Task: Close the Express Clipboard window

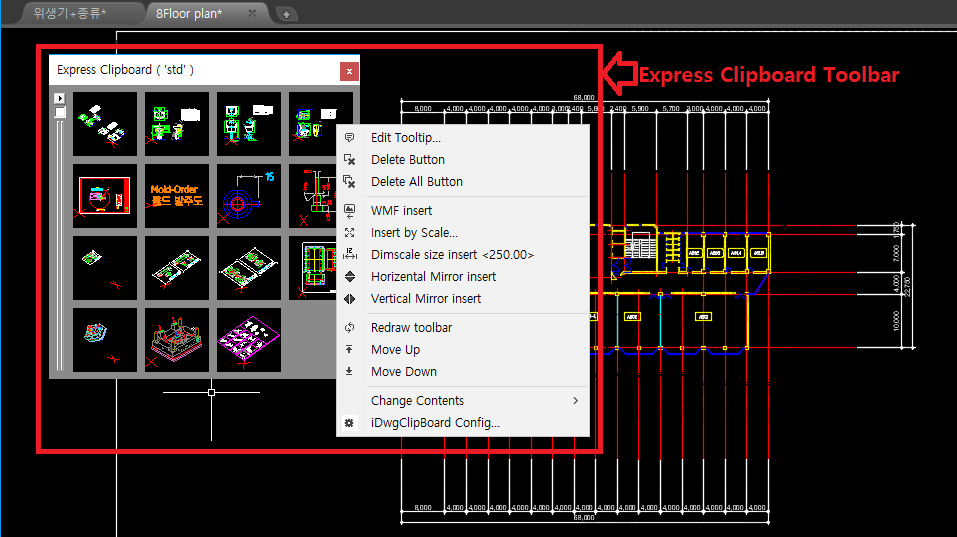Action: click(x=349, y=71)
